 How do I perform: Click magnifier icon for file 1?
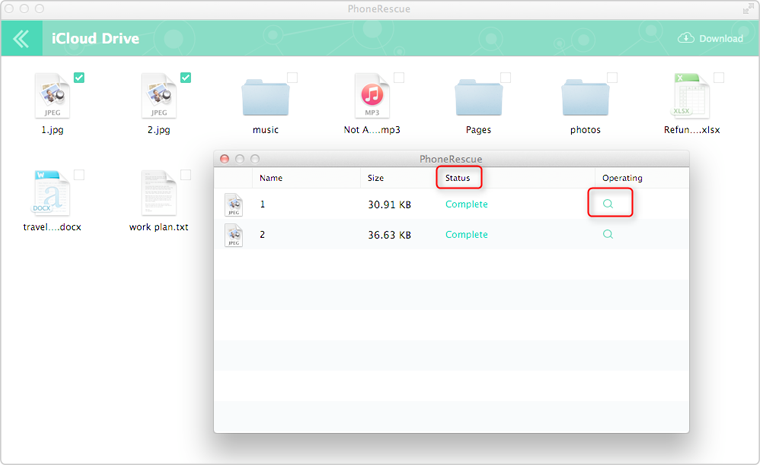[x=608, y=204]
